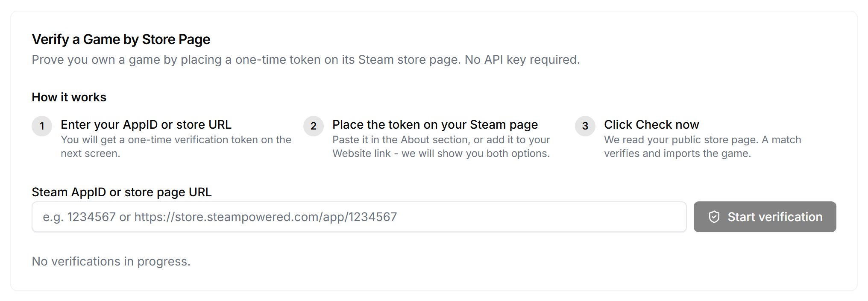
Task: Click the "Steam AppID or store page URL" label
Action: (122, 192)
